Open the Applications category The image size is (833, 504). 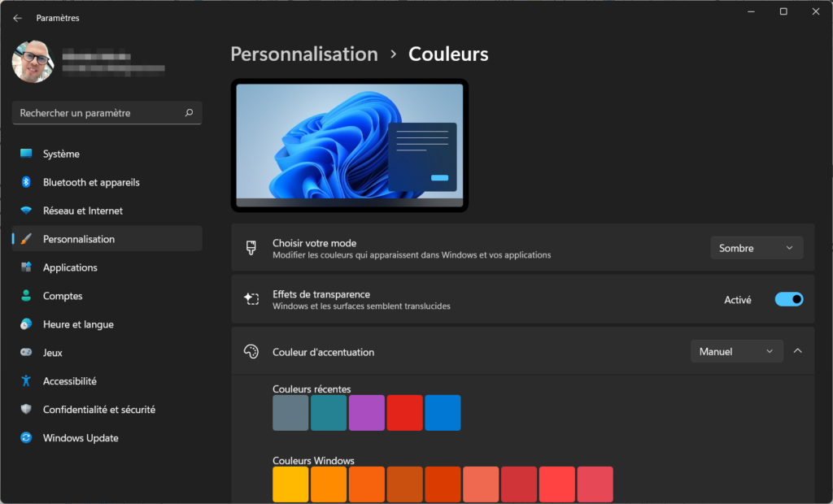pos(107,267)
